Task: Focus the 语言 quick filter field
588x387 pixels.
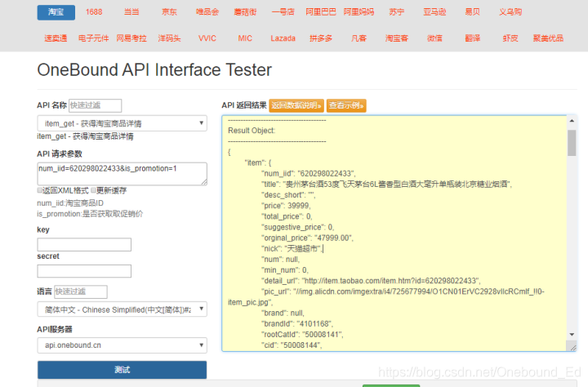Action: tap(81, 291)
